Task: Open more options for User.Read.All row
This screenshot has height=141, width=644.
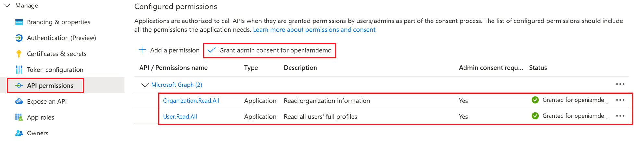Action: [x=620, y=116]
